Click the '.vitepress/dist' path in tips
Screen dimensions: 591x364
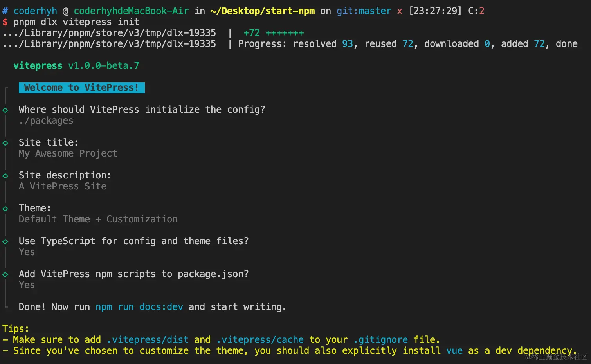(148, 340)
